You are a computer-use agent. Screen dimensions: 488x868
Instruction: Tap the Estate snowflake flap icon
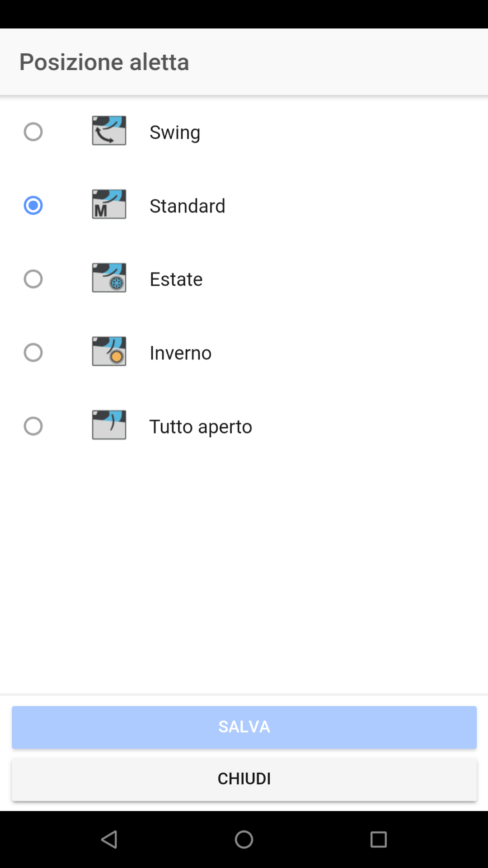click(x=109, y=278)
